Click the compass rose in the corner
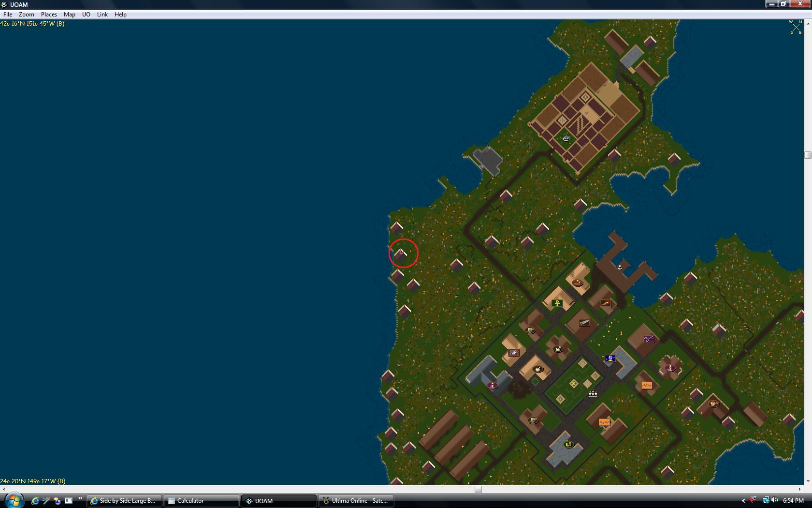This screenshot has height=508, width=812. pyautogui.click(x=796, y=27)
